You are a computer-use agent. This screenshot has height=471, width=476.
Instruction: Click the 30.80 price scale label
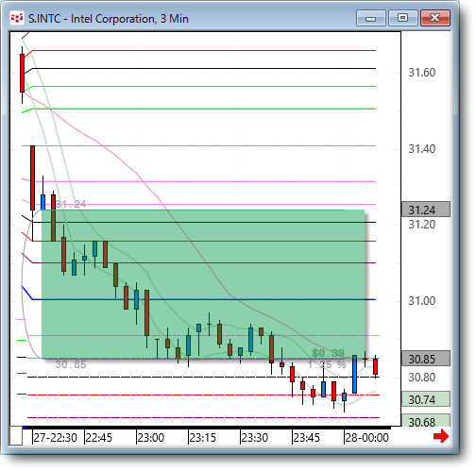point(422,377)
